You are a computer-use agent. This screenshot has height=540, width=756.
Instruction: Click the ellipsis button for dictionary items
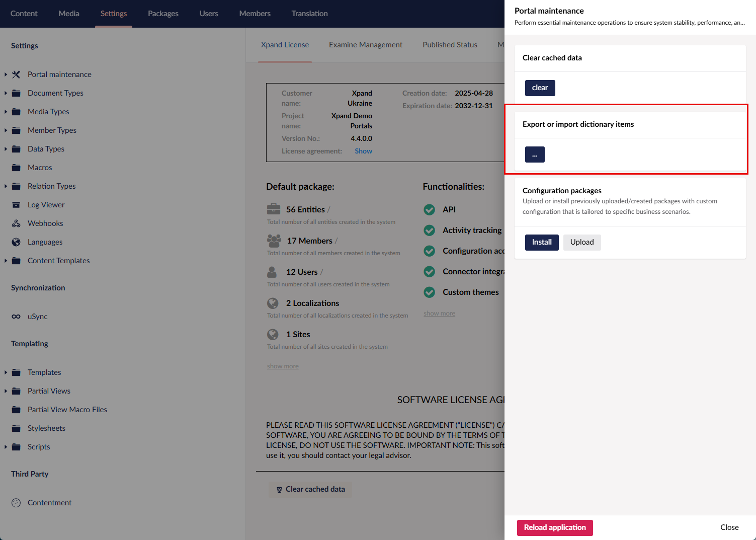pos(535,155)
